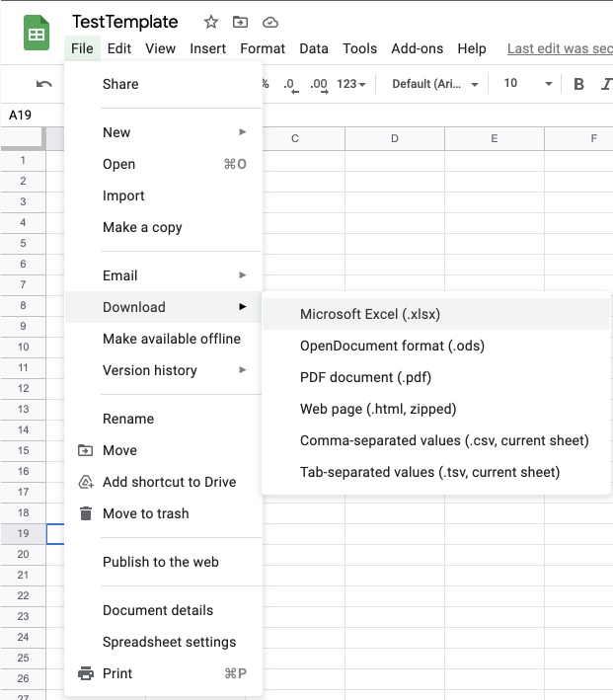This screenshot has height=700, width=613.
Task: Open the Insert menu
Action: tap(207, 48)
